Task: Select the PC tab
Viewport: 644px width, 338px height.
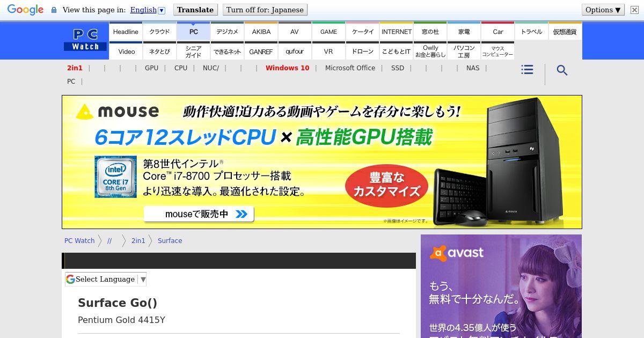Action: coord(193,31)
